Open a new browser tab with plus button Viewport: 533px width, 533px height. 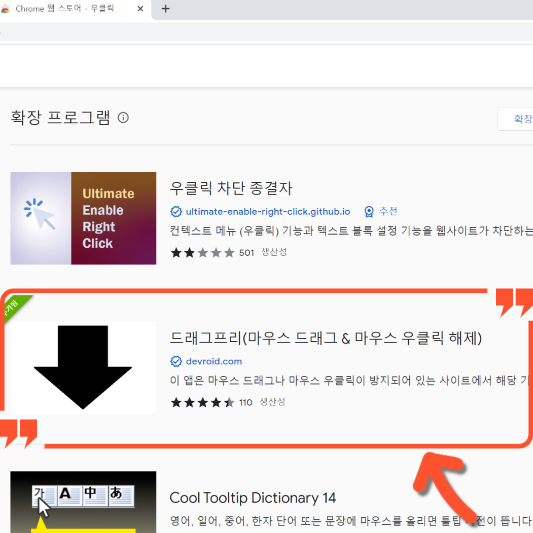click(x=166, y=9)
